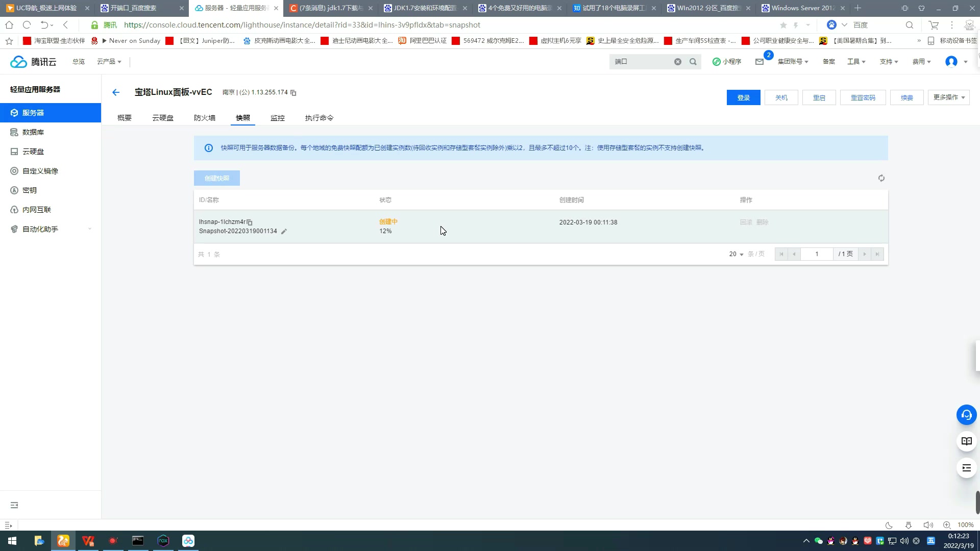Open the browser shopping cart icon
980x551 pixels.
pos(934,25)
